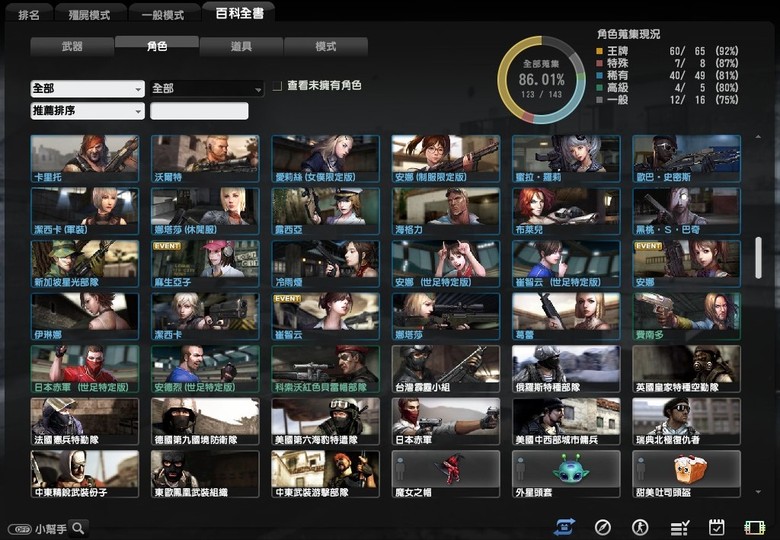Click the running character icon at bottom

click(640, 526)
